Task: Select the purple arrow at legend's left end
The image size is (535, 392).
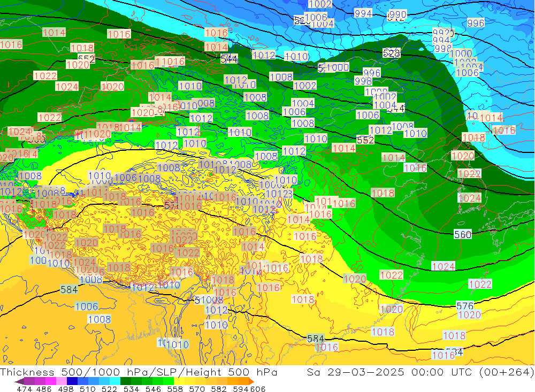Action: [x=19, y=381]
